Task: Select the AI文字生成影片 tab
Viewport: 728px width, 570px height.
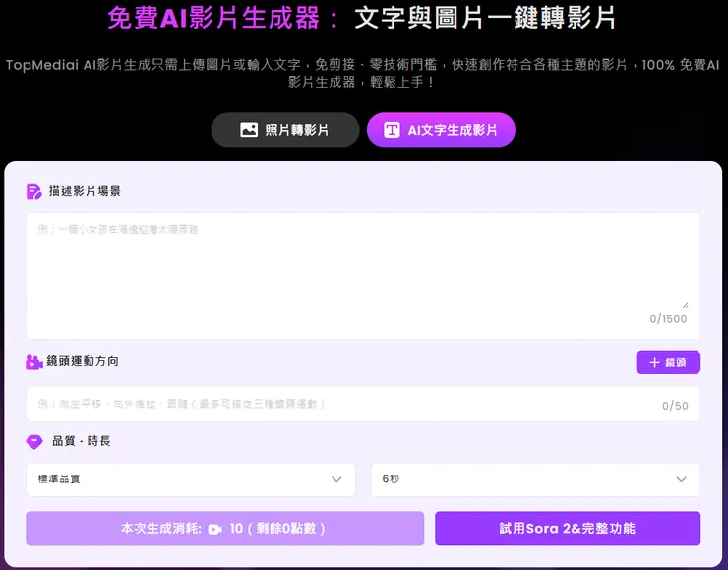Action: tap(441, 130)
